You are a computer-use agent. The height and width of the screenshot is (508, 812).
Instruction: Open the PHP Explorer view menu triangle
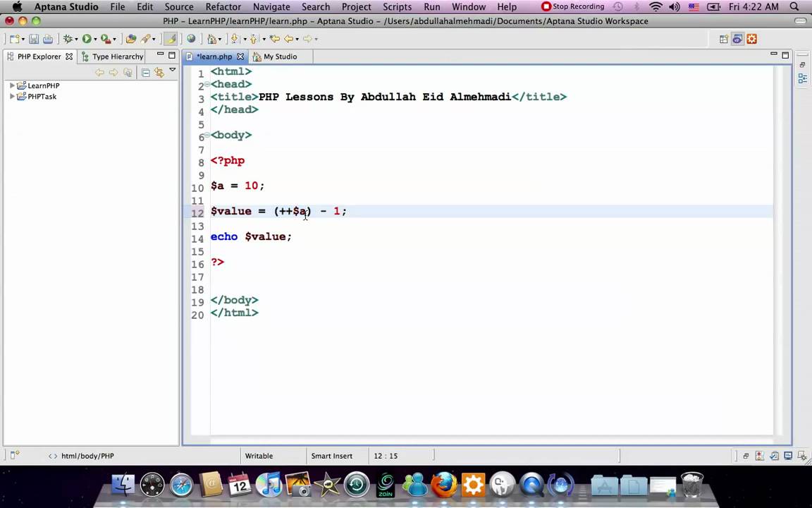pos(173,70)
